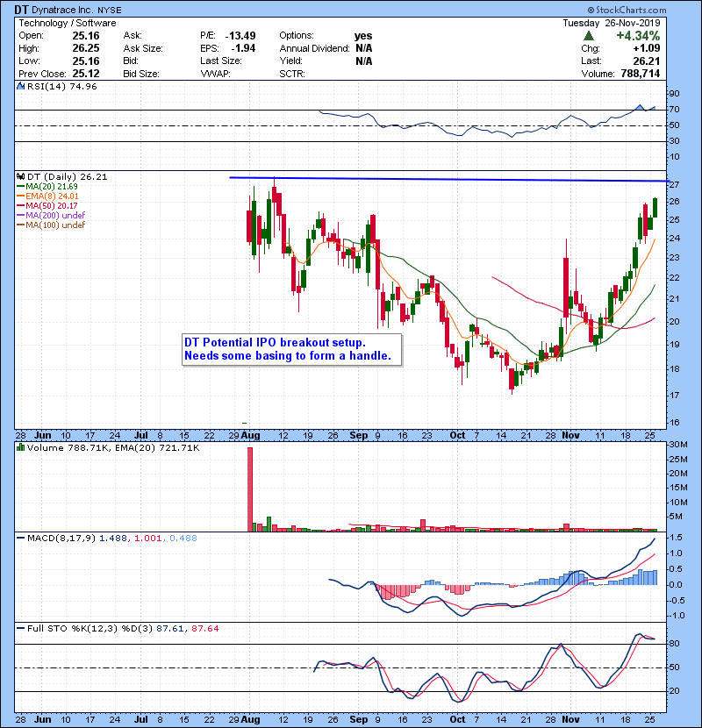Click the Last Size: label

coord(220,61)
